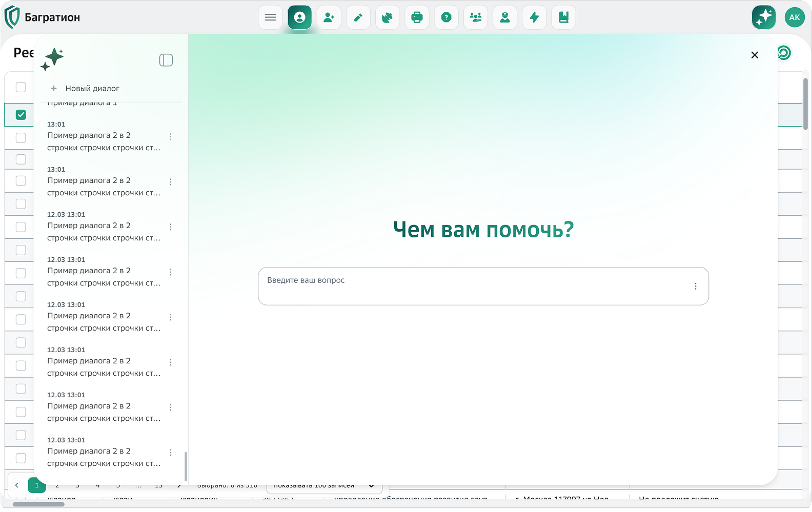Open three-dot menu of last 12.03 13:01 dialog
The image size is (812, 512).
tap(171, 453)
